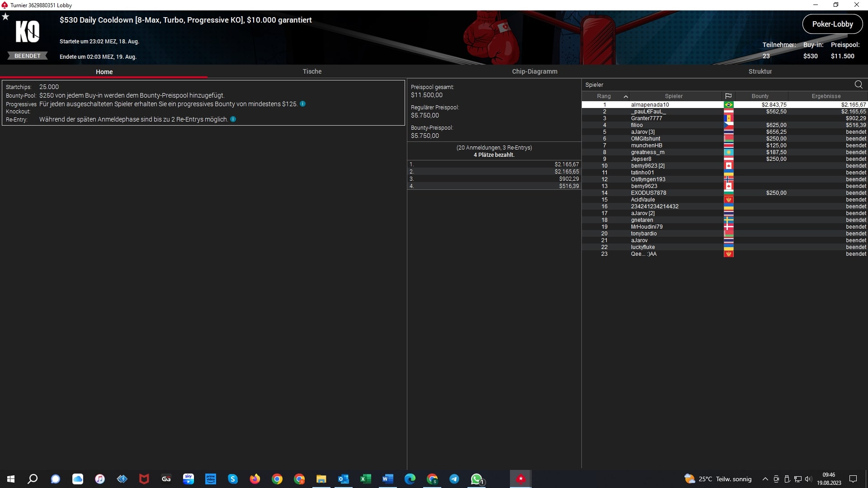Open Excel from the taskbar
The width and height of the screenshot is (868, 488).
365,479
